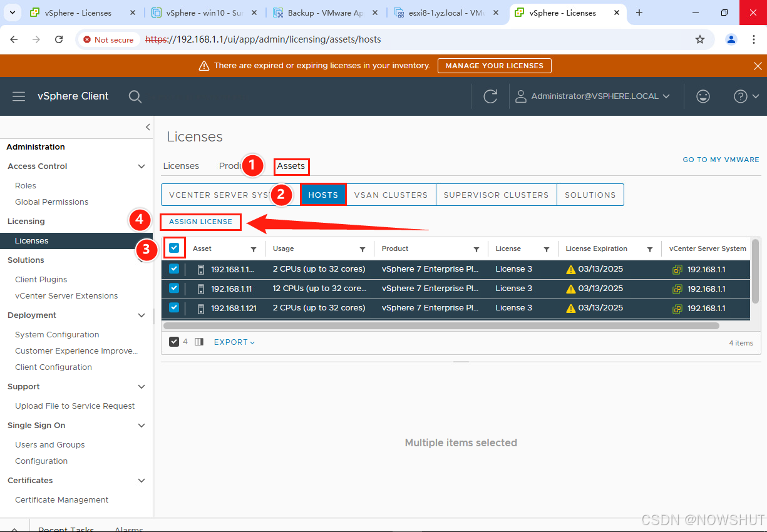Toggle the select-all hosts checkbox
The width and height of the screenshot is (767, 532).
pyautogui.click(x=174, y=248)
